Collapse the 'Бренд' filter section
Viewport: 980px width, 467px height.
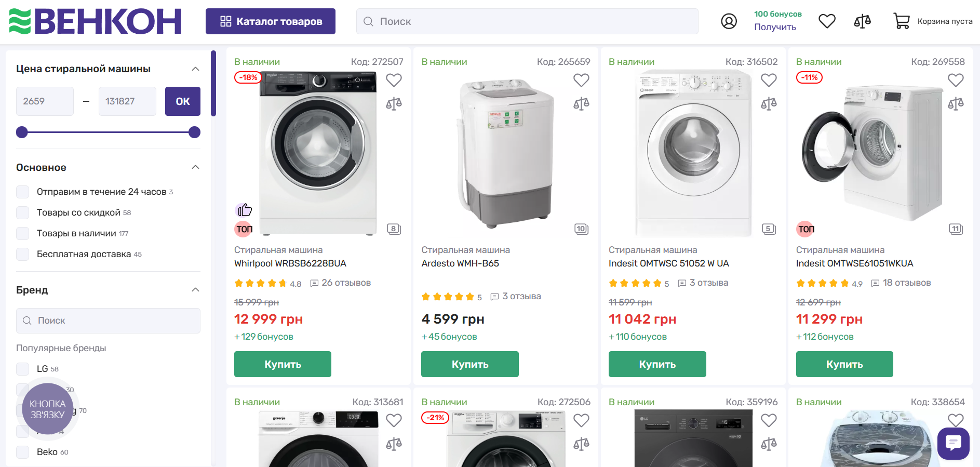point(196,290)
